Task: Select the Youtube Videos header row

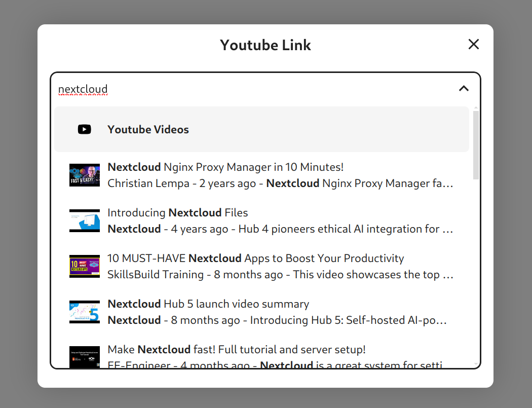Action: click(261, 129)
